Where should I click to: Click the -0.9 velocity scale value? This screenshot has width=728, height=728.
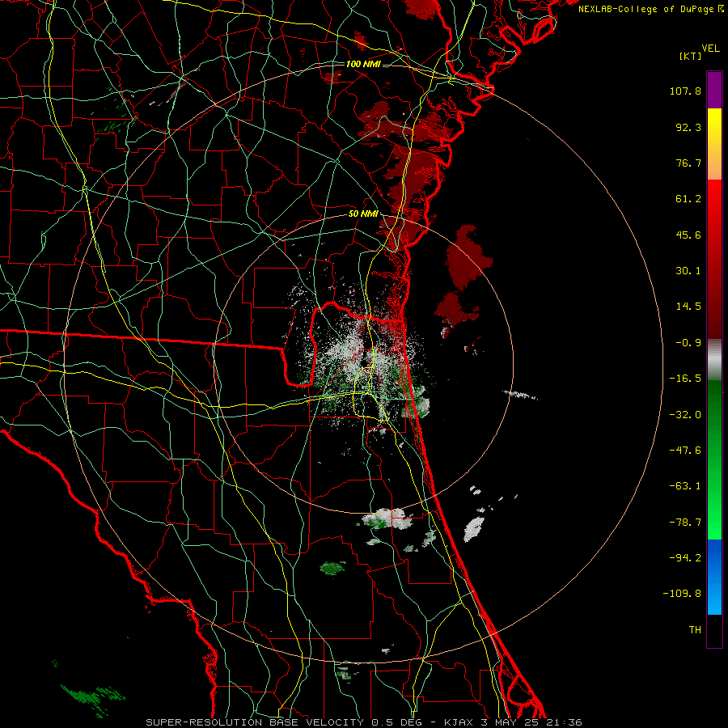tap(688, 343)
